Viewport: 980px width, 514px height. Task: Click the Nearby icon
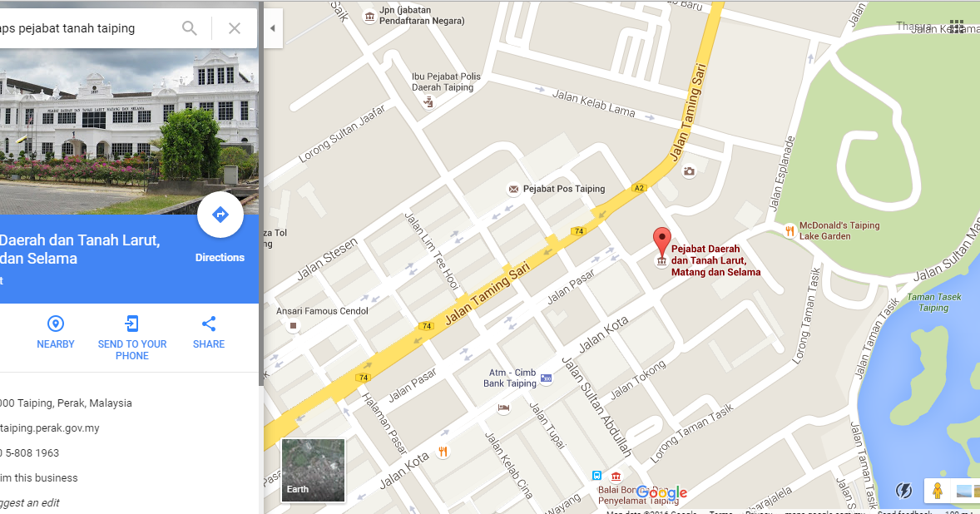tap(56, 324)
